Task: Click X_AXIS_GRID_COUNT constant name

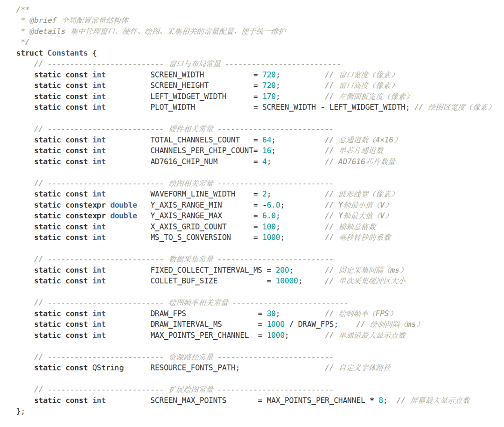Action: click(189, 227)
